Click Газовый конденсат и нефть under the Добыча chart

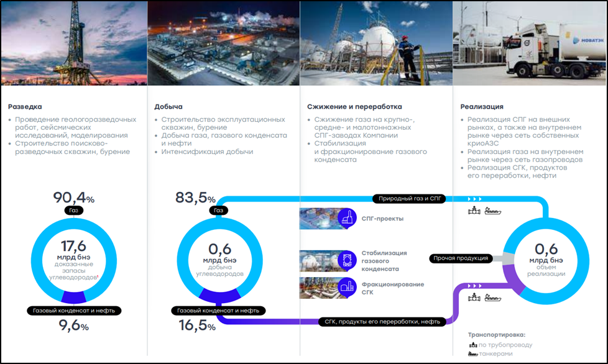[218, 310]
